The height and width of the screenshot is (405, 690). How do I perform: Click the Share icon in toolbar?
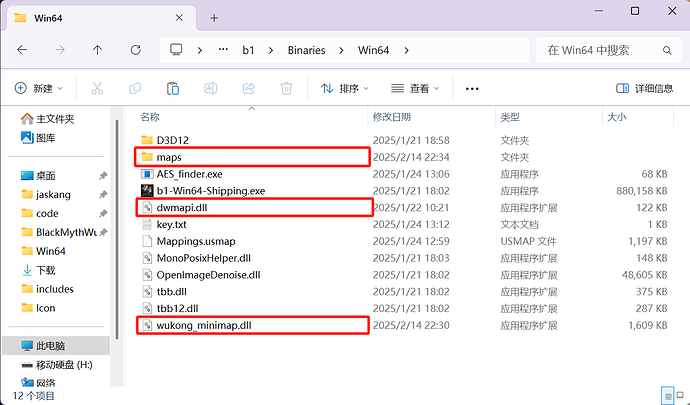(x=249, y=88)
